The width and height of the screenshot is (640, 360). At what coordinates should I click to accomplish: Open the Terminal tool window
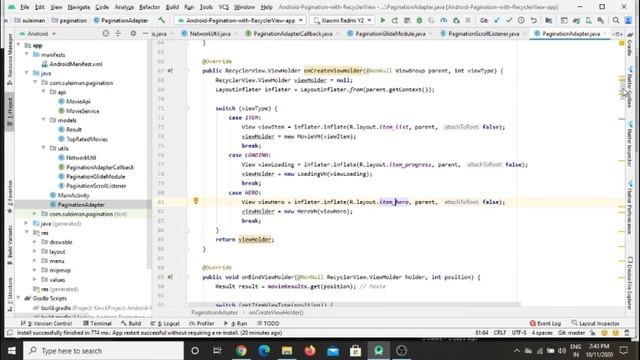point(97,323)
